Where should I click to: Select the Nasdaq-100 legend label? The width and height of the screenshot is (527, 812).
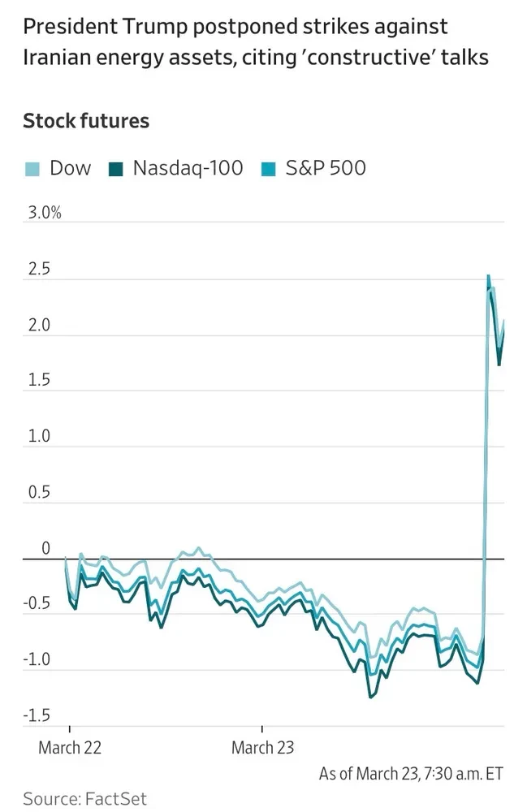coord(188,168)
